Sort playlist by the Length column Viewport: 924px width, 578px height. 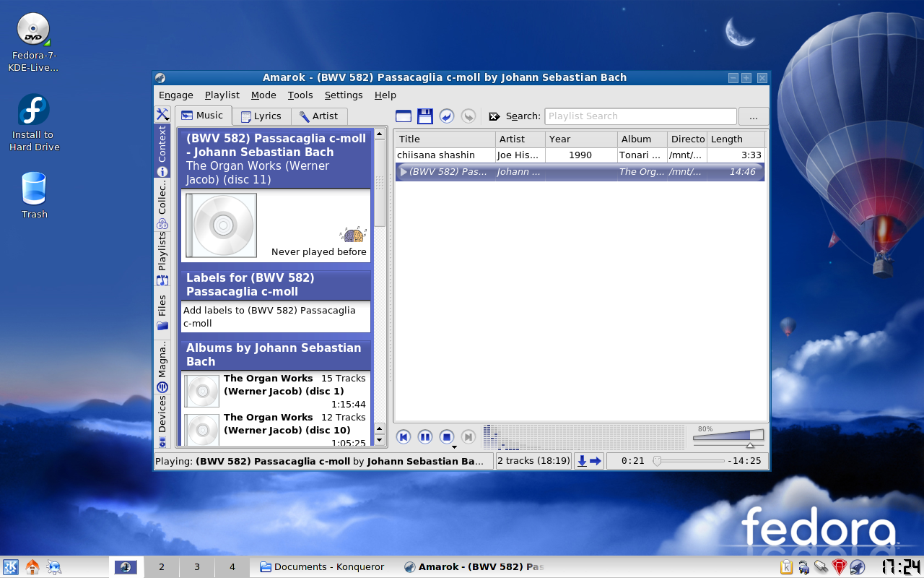[x=736, y=139]
